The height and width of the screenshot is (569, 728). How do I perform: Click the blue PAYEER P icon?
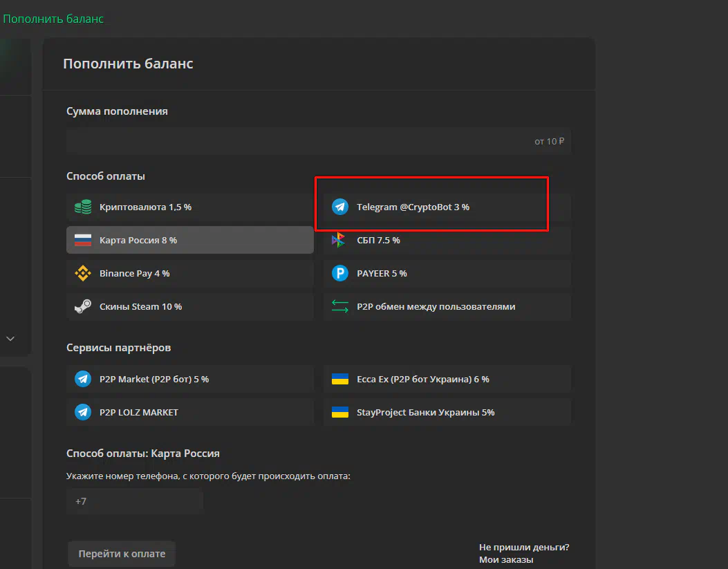pos(340,273)
